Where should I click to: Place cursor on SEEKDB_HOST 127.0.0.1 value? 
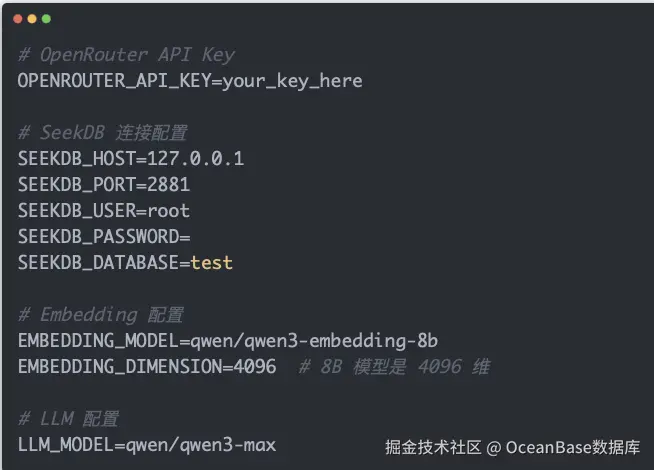[x=196, y=159]
